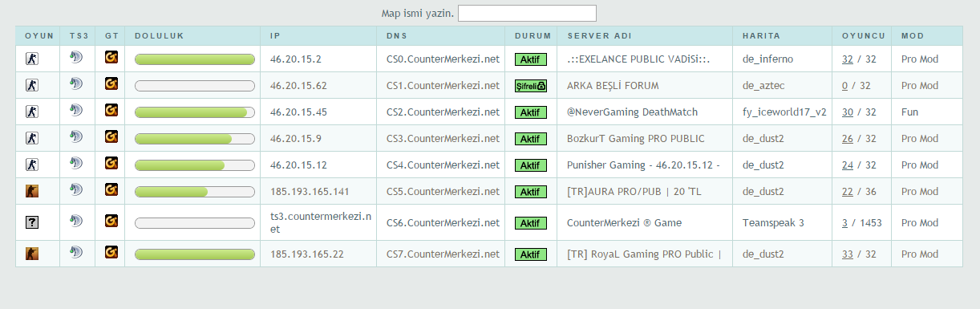Screen dimensions: 980x309
Task: Click TeamSpeak icon in 46.20.15.45 row
Action: [76, 111]
